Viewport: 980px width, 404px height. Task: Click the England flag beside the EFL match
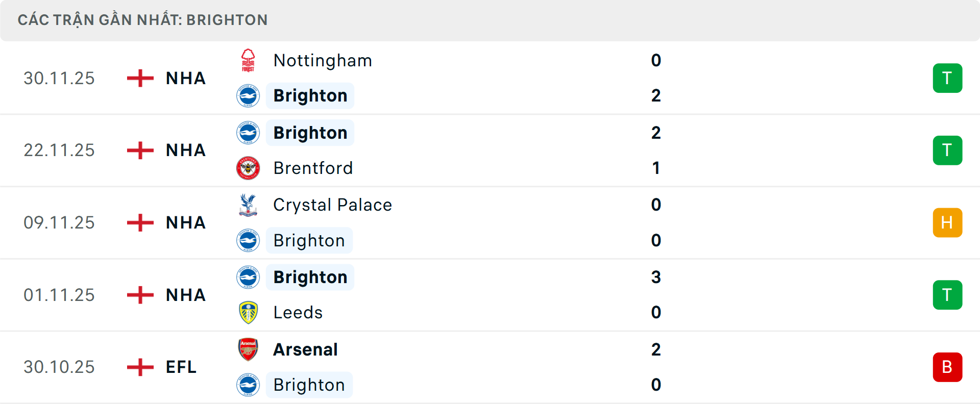pos(139,367)
